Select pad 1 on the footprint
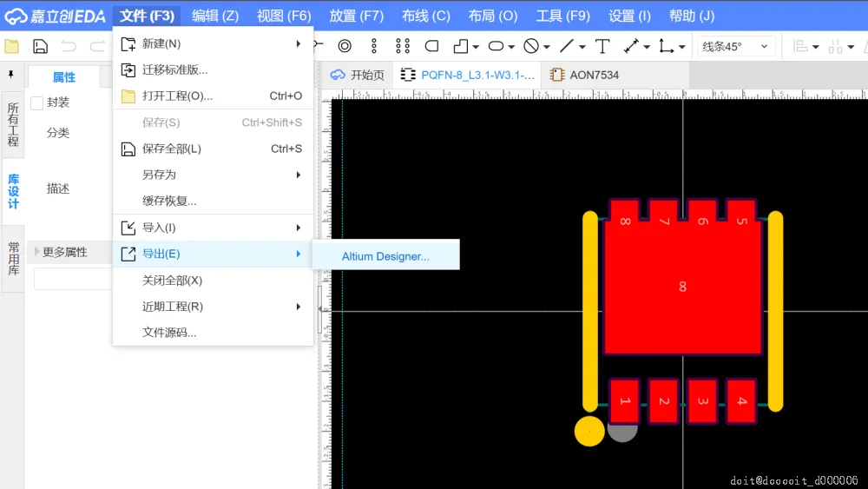This screenshot has width=868, height=489. point(624,401)
